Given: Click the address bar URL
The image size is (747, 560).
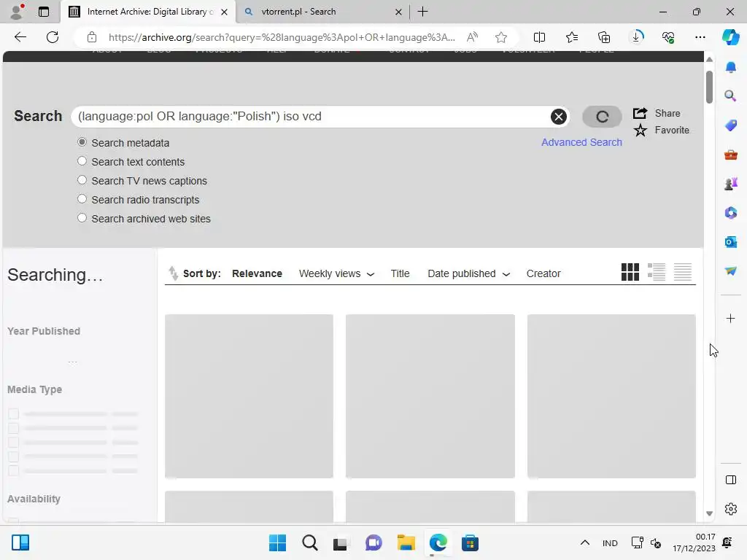Looking at the screenshot, I should pyautogui.click(x=282, y=37).
